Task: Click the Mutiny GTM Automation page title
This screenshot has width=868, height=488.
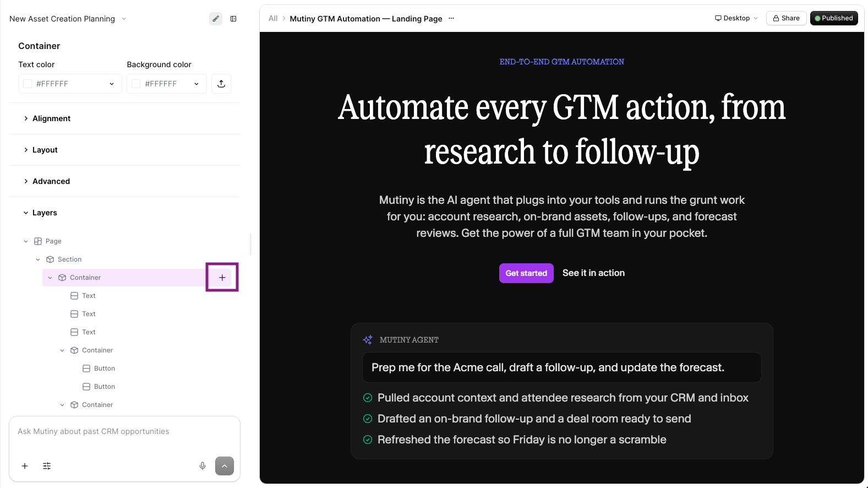Action: tap(366, 19)
